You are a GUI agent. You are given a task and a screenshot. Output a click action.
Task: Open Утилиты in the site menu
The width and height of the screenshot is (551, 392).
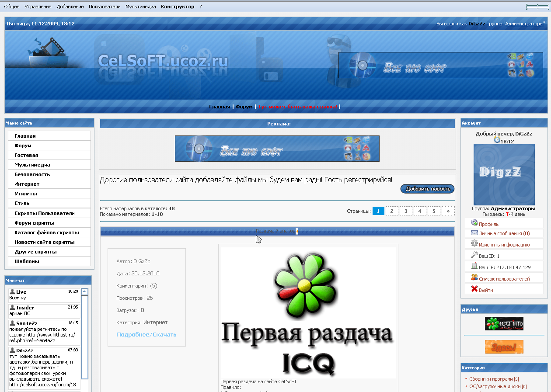pos(49,194)
